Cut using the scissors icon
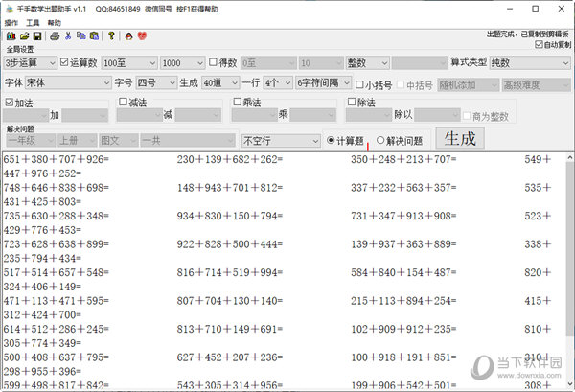Viewport: 575px width, 392px height. coord(68,35)
